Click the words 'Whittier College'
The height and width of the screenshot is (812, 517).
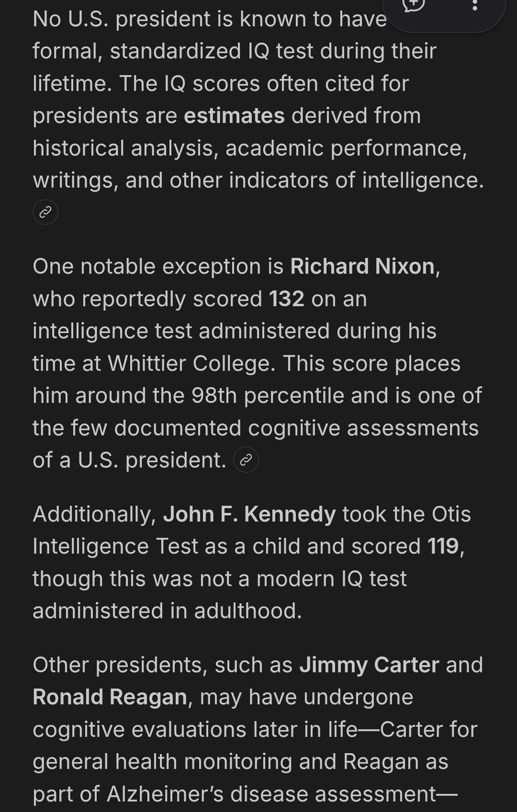tap(191, 364)
